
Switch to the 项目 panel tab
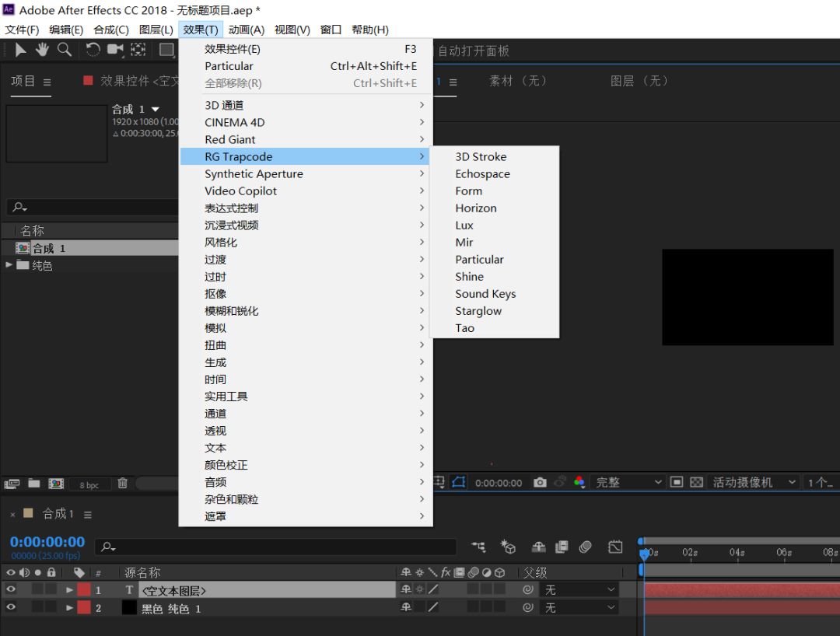click(x=23, y=81)
